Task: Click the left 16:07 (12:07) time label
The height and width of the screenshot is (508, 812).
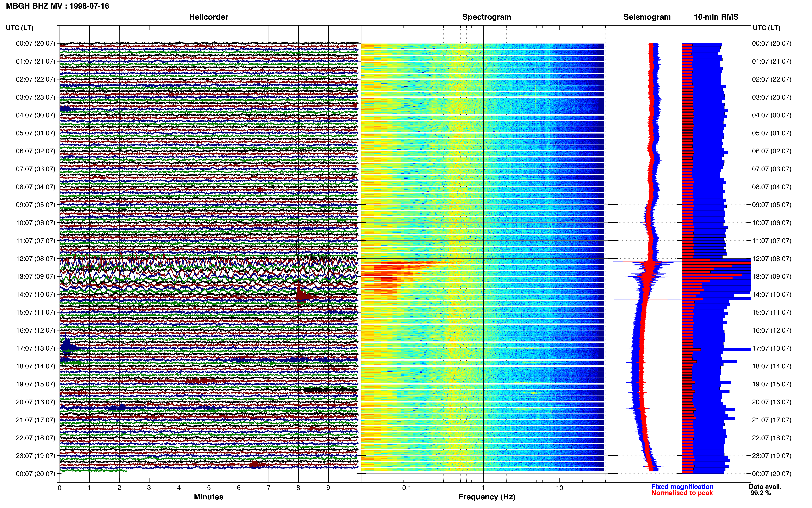Action: pos(36,330)
